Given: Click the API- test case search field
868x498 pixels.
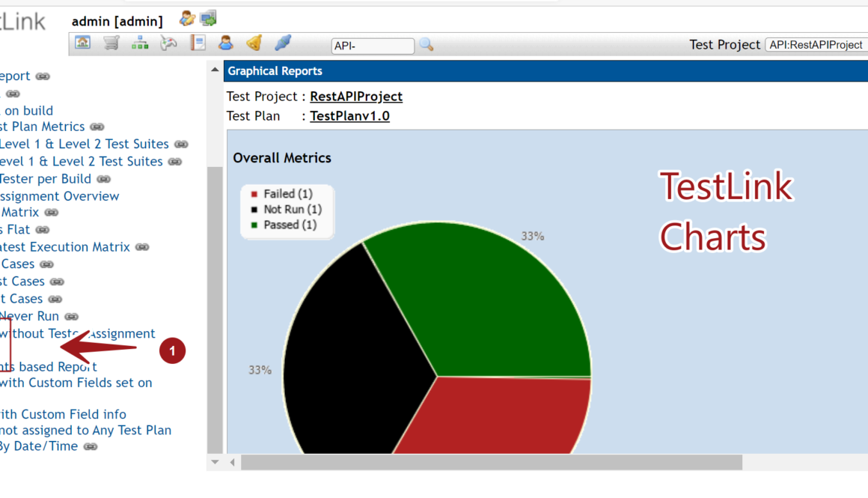Looking at the screenshot, I should pos(373,46).
